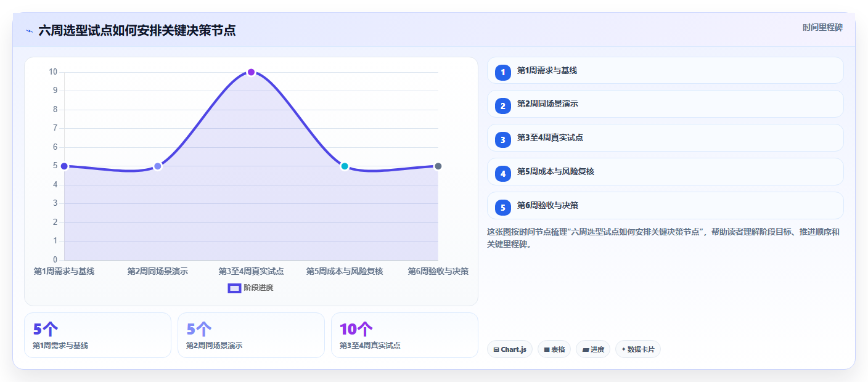The height and width of the screenshot is (382, 868).
Task: Open the 5个 第2周同场景演示 stat card
Action: pos(251,335)
